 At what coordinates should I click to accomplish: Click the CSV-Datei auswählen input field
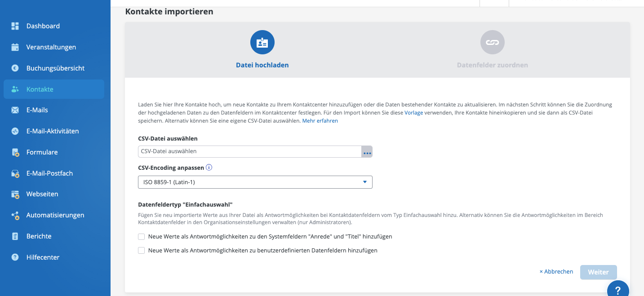point(249,152)
